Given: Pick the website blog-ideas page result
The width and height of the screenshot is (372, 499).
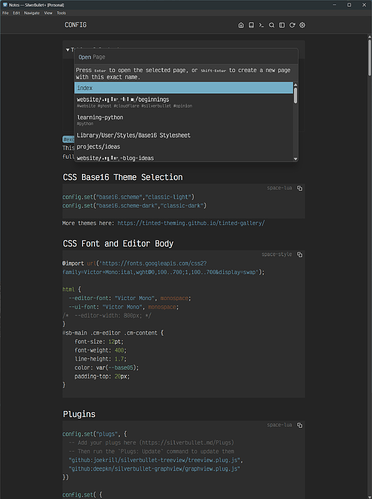Looking at the screenshot, I should (x=184, y=158).
